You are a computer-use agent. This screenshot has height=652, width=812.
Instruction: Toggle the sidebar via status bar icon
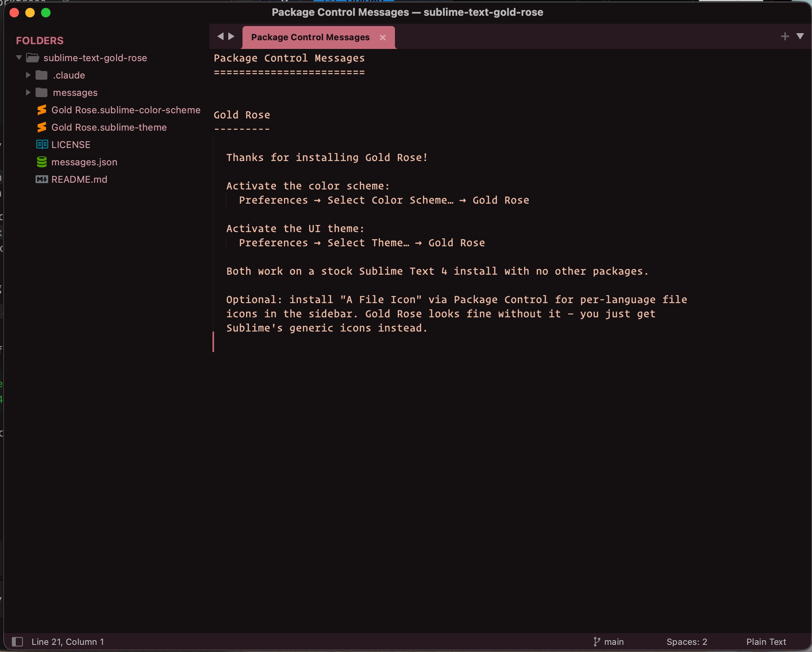tap(17, 641)
